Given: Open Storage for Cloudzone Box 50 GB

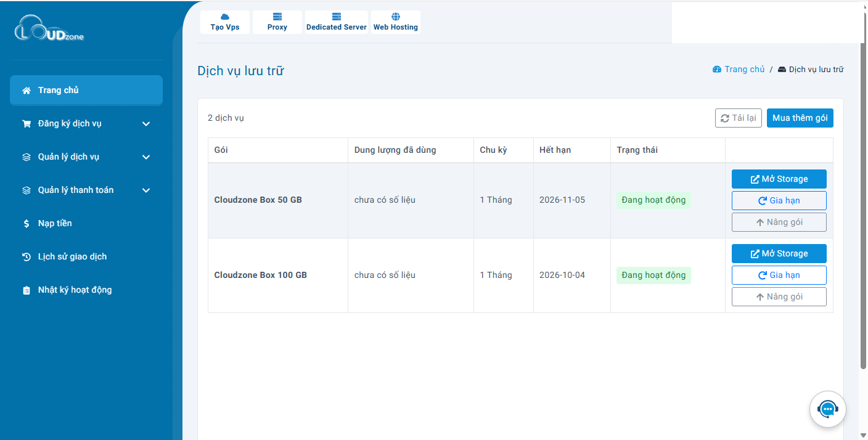Looking at the screenshot, I should click(x=779, y=179).
